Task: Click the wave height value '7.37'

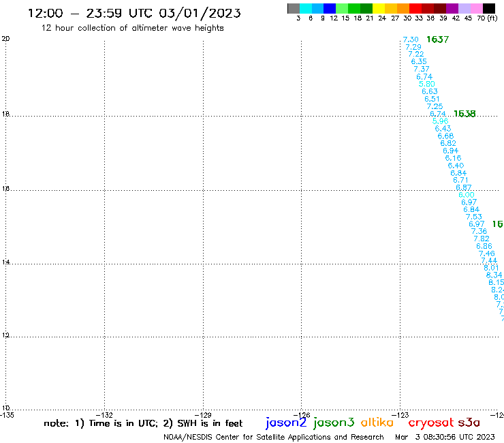Action: (x=422, y=69)
